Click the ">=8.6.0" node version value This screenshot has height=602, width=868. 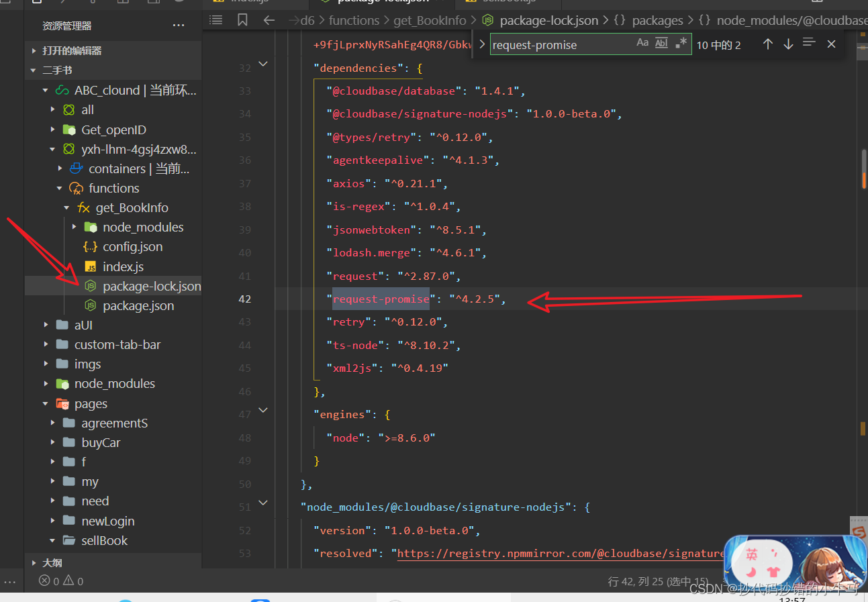coord(407,438)
